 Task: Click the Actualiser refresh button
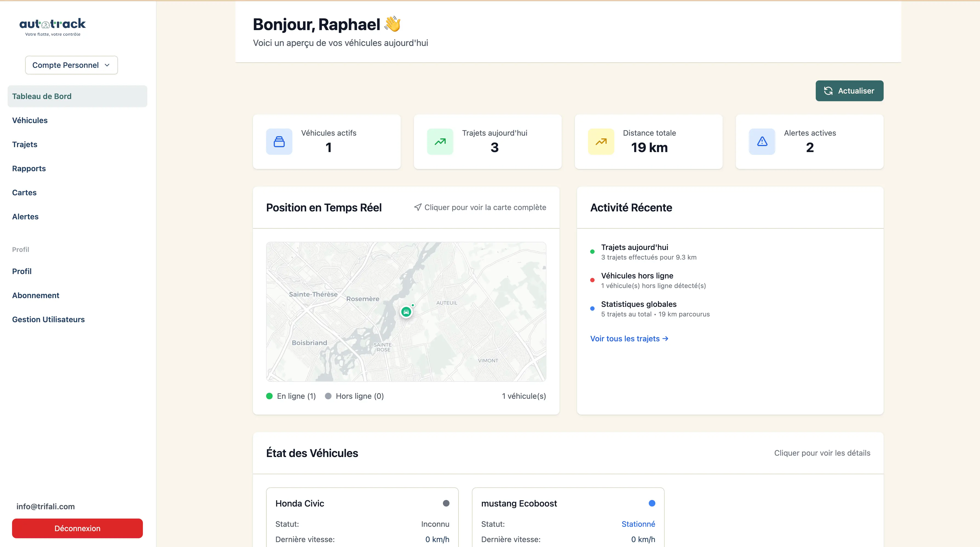coord(849,91)
